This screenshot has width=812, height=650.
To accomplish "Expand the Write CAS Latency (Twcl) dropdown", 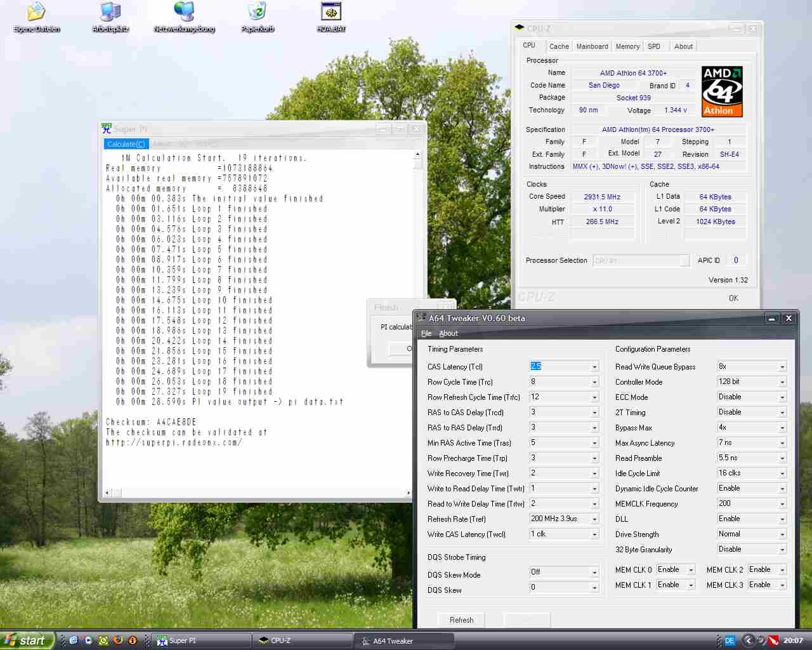I will tap(594, 534).
